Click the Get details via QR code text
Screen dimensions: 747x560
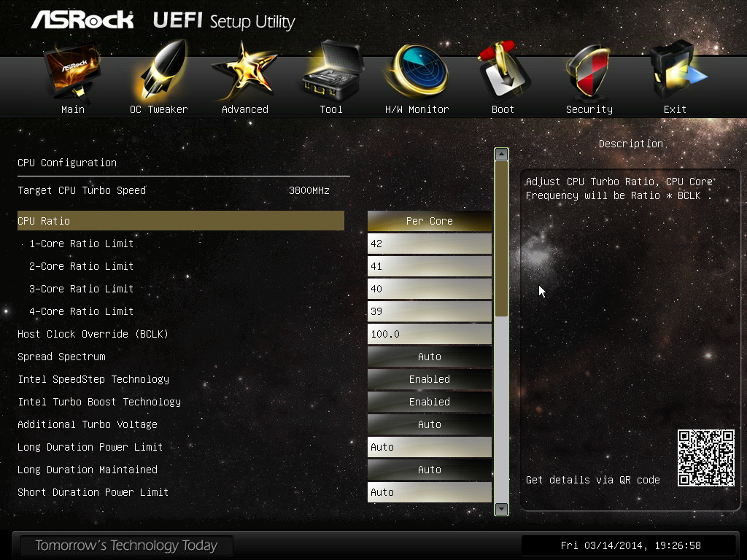coord(592,480)
